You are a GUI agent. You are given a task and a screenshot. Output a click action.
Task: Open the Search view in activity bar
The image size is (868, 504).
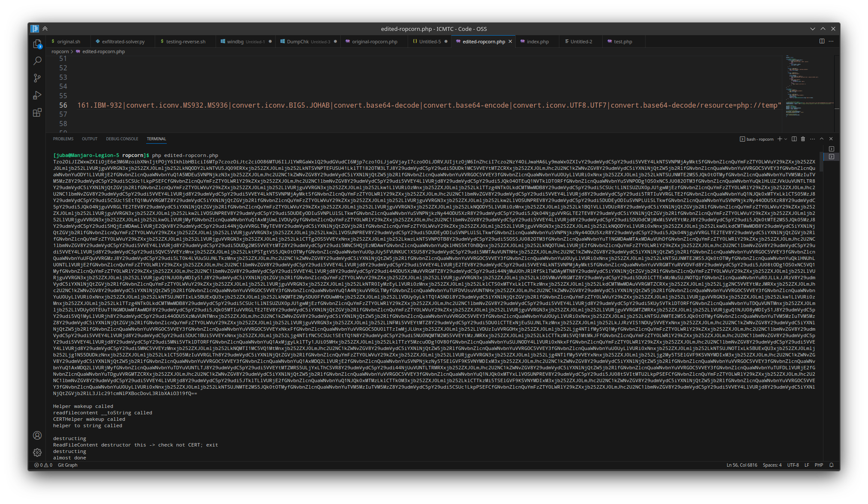click(37, 61)
